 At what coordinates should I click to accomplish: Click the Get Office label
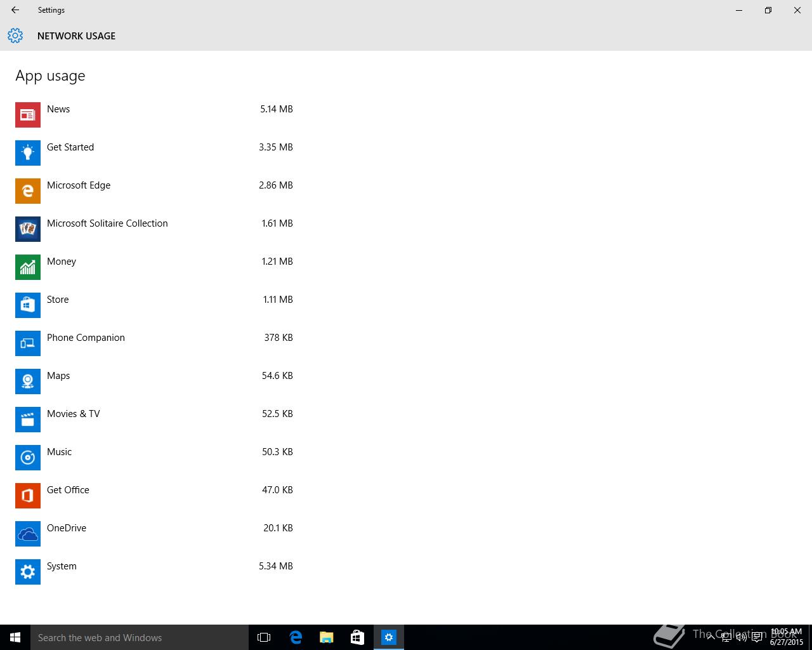coord(68,490)
